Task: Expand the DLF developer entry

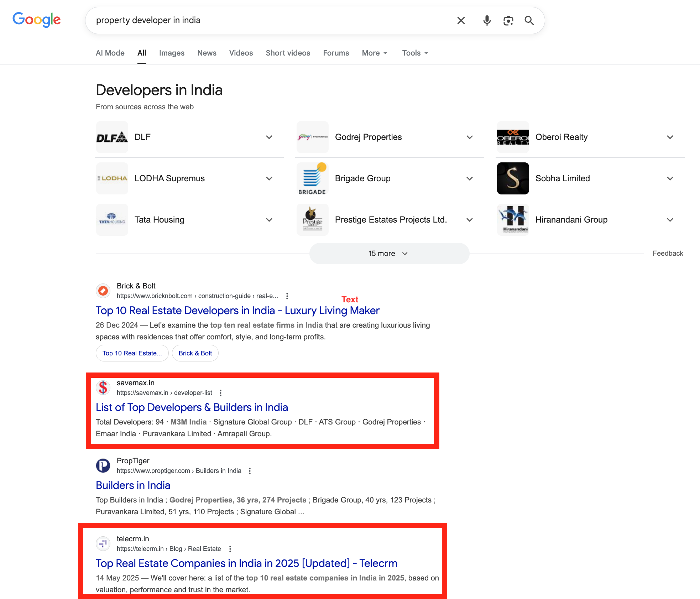Action: click(269, 137)
